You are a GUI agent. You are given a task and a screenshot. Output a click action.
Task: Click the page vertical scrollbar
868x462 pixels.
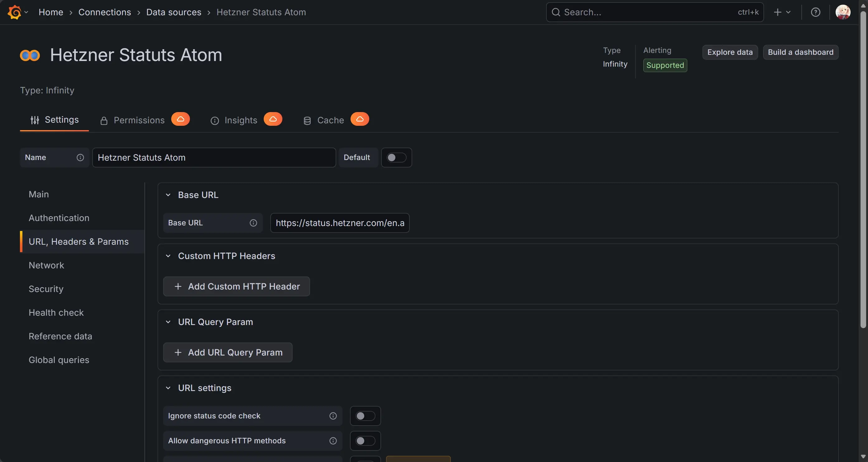click(x=863, y=168)
